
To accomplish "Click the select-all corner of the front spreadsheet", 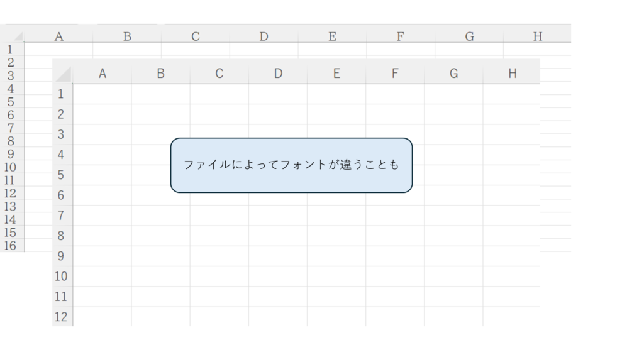I will click(x=63, y=74).
